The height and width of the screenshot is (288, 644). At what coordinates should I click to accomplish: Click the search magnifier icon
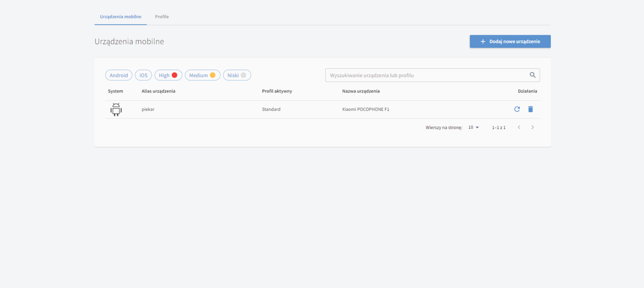[532, 75]
